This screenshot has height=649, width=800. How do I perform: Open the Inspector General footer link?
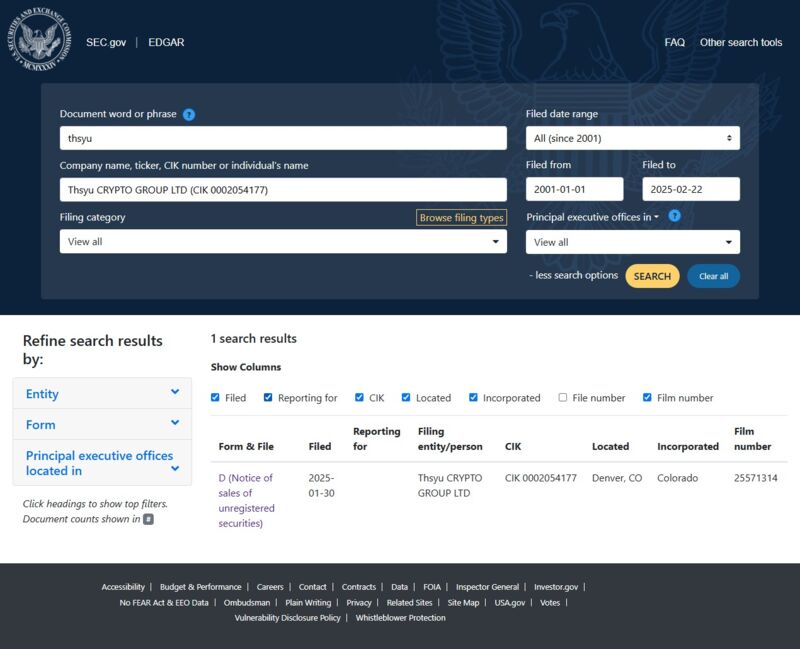point(487,587)
